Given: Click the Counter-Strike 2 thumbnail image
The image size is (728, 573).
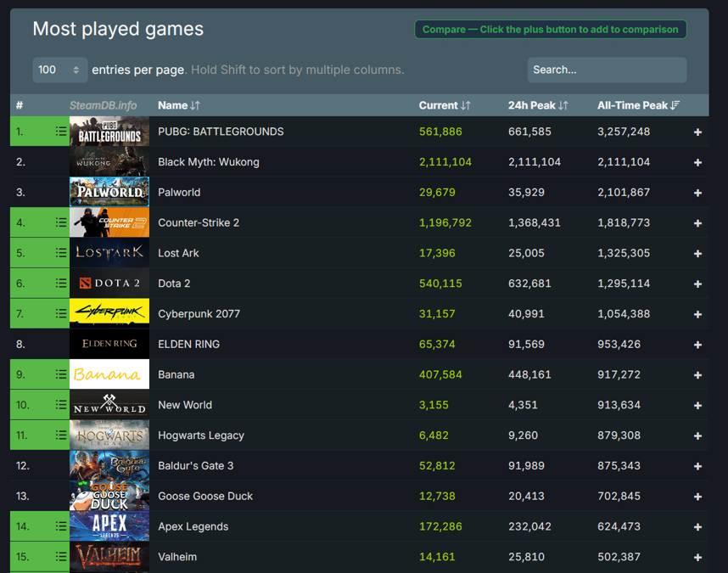Looking at the screenshot, I should 109,222.
